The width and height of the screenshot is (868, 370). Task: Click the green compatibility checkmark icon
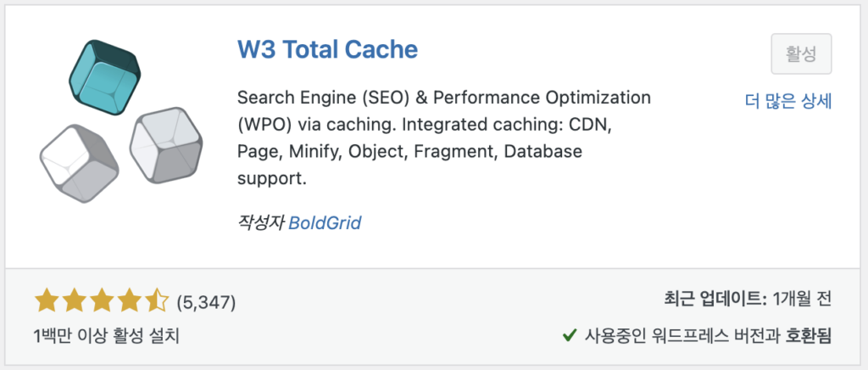click(570, 334)
